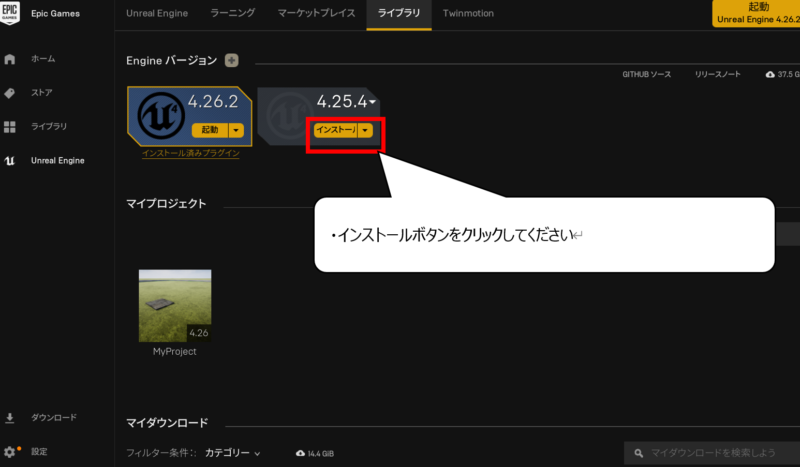
Task: Open the ダウンロード arrow icon in sidebar
Action: click(9, 418)
